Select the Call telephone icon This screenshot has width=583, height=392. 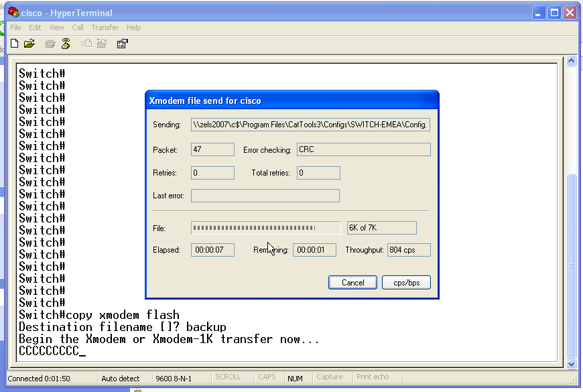click(x=50, y=43)
